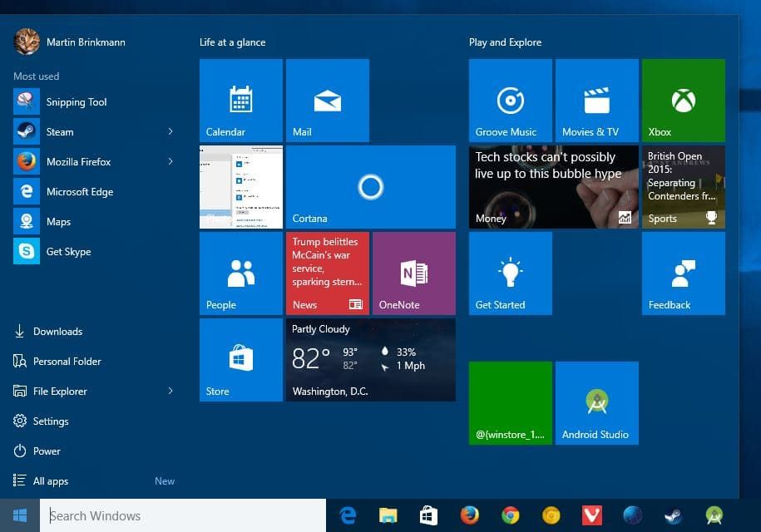This screenshot has height=532, width=761.
Task: Open Groove Music tile
Action: tap(510, 101)
